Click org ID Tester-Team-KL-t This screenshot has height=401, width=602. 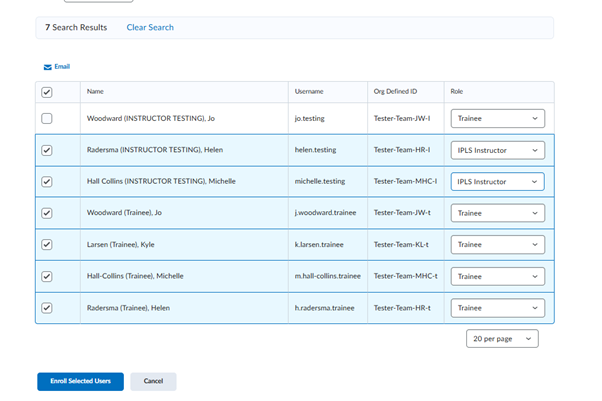pyautogui.click(x=401, y=245)
